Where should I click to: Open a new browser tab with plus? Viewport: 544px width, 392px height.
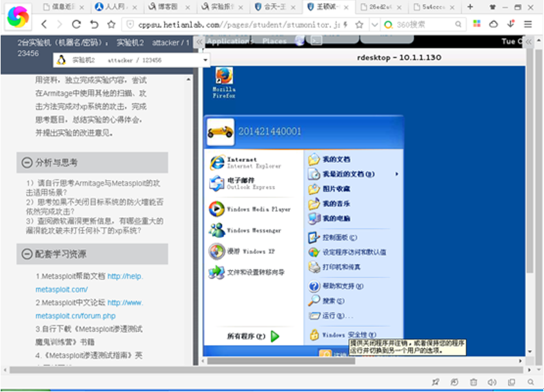pyautogui.click(x=470, y=7)
